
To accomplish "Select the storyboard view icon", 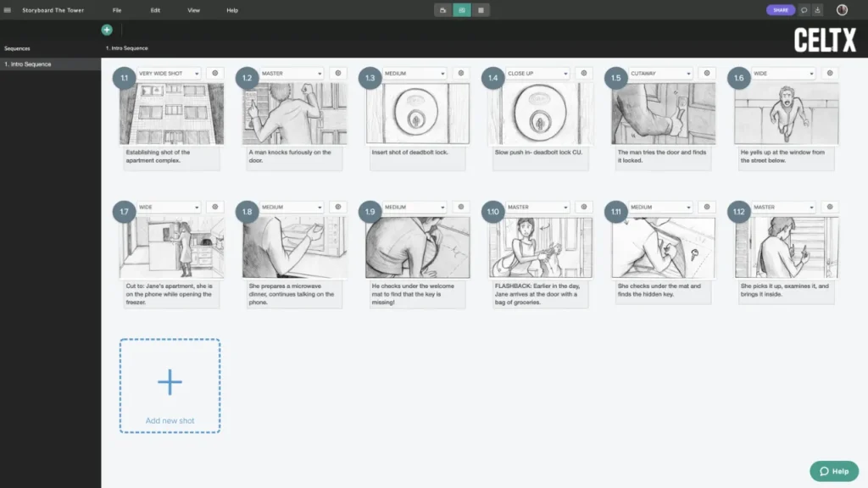I will [461, 9].
